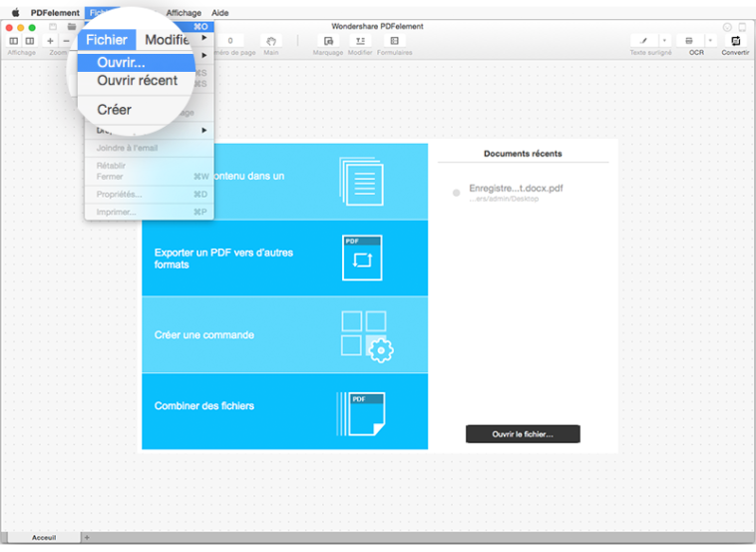Expand the Texte surligné dropdown arrow

coord(664,41)
